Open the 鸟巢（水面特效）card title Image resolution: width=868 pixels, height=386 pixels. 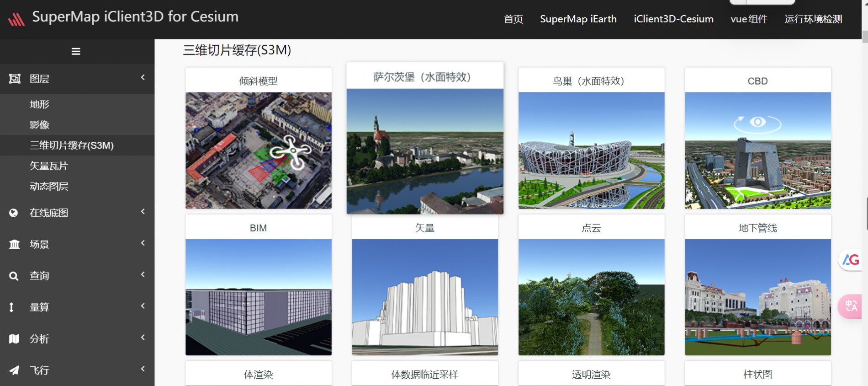pos(591,81)
